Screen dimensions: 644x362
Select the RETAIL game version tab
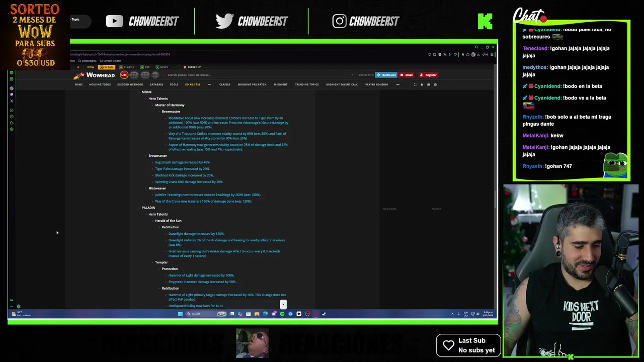coord(107,67)
